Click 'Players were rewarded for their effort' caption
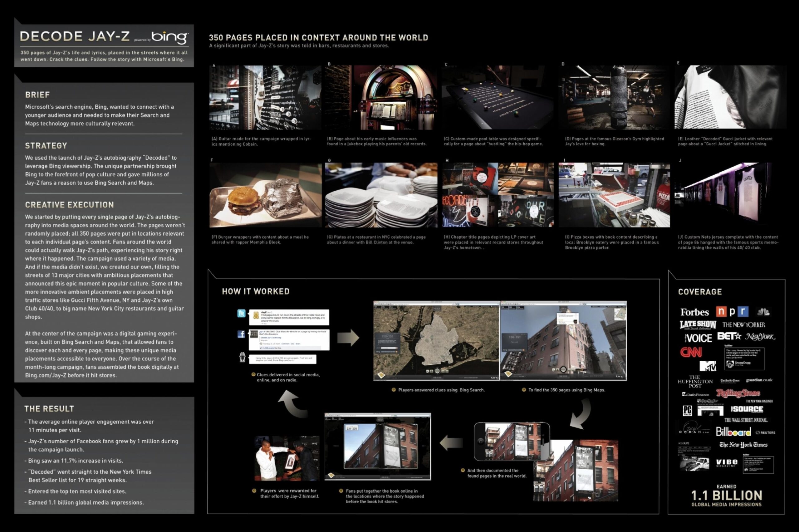799x532 pixels. tap(290, 493)
